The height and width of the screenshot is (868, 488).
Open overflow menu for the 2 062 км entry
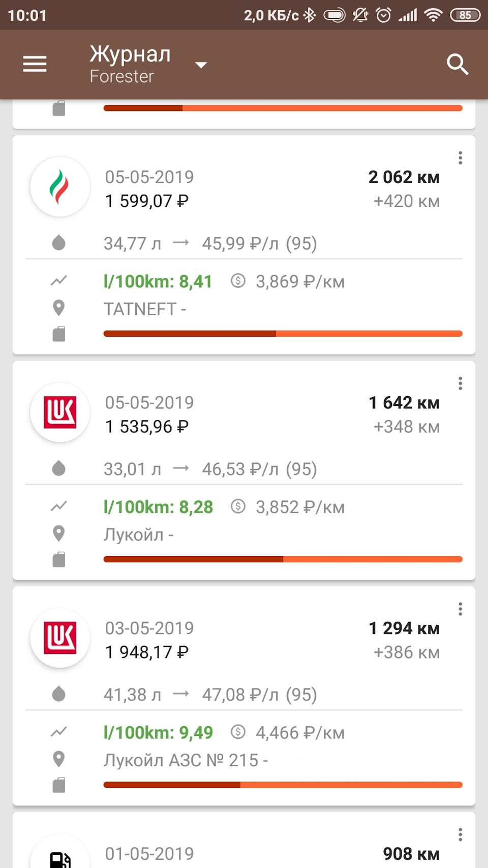460,158
